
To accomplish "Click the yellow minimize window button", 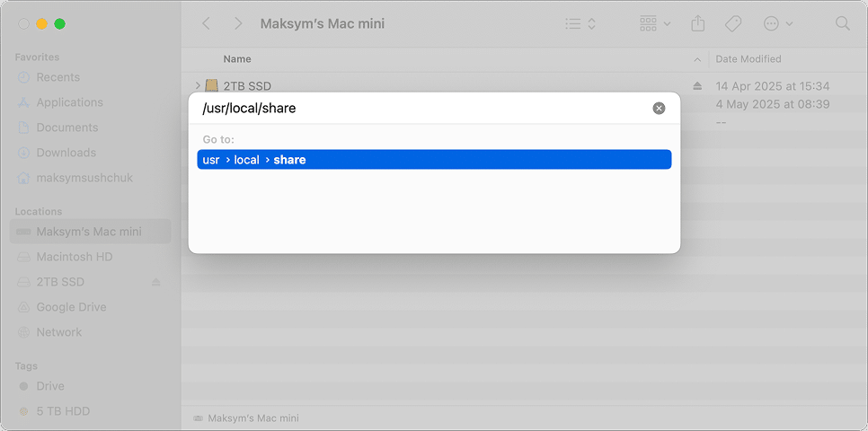I will click(41, 23).
